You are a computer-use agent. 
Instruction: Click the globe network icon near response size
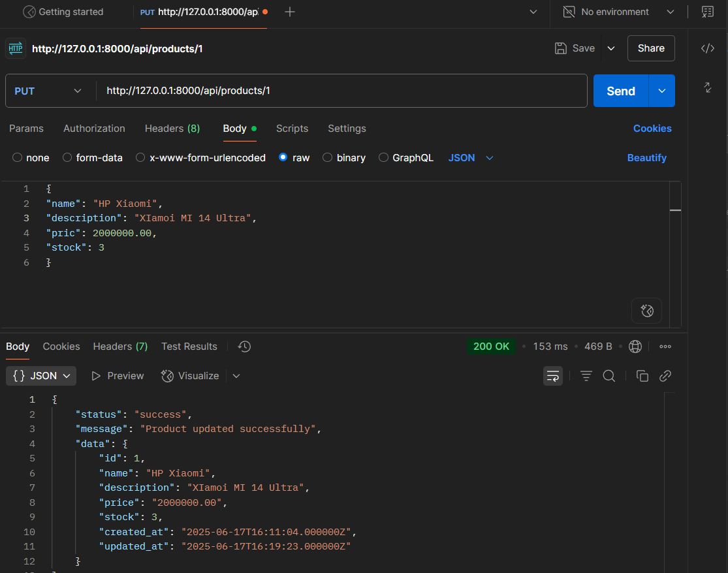[x=635, y=347]
